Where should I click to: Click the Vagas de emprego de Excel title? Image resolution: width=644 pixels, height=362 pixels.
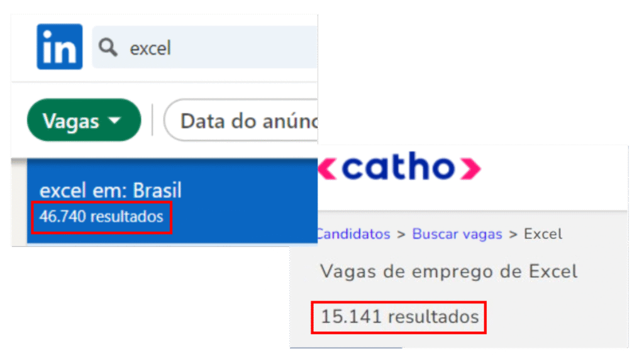[448, 271]
